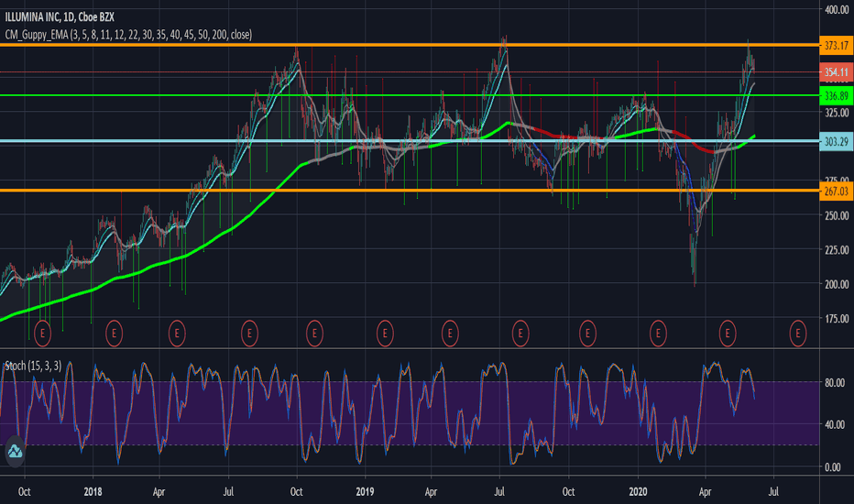Click the 2020 time axis label
This screenshot has width=854, height=504.
638,491
